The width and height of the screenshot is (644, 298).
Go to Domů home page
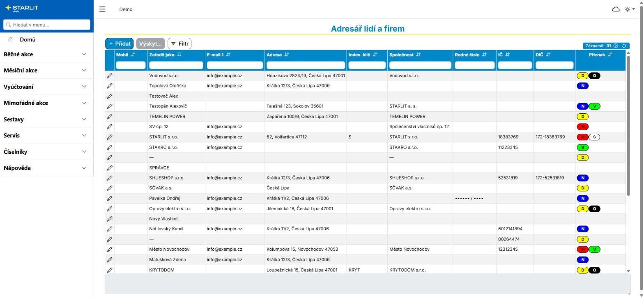[28, 39]
